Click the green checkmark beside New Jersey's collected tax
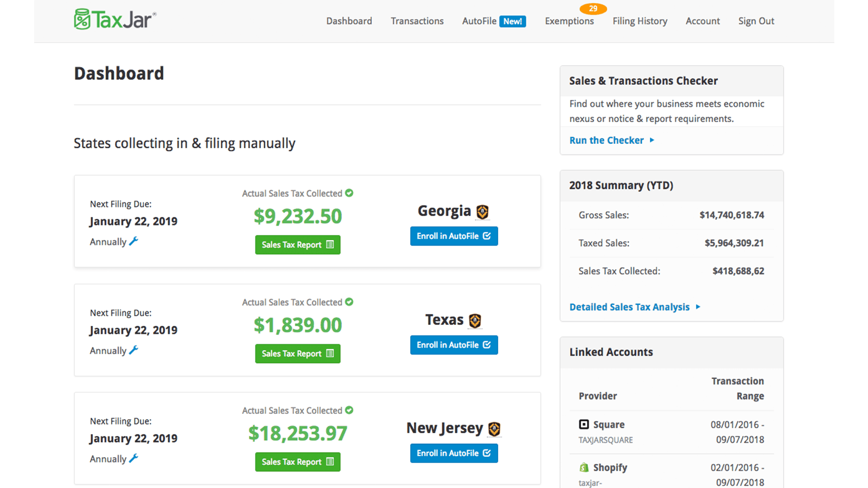This screenshot has width=868, height=488. tap(350, 410)
